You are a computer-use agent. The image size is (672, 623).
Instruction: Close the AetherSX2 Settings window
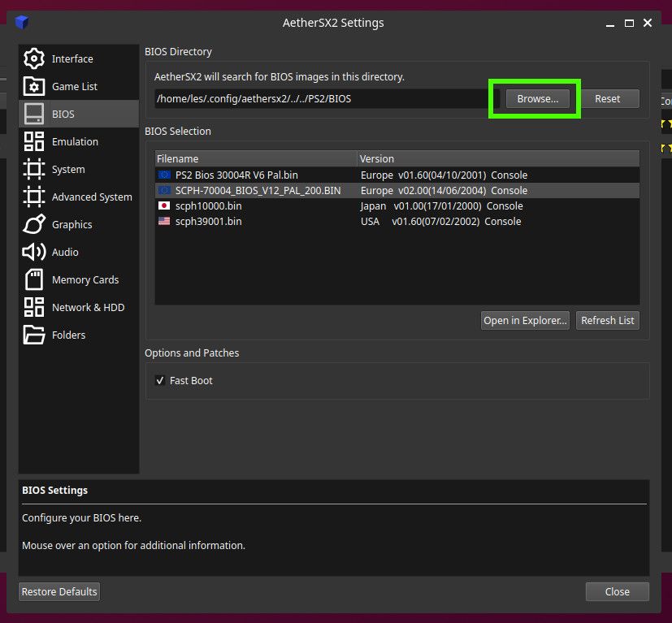(617, 591)
